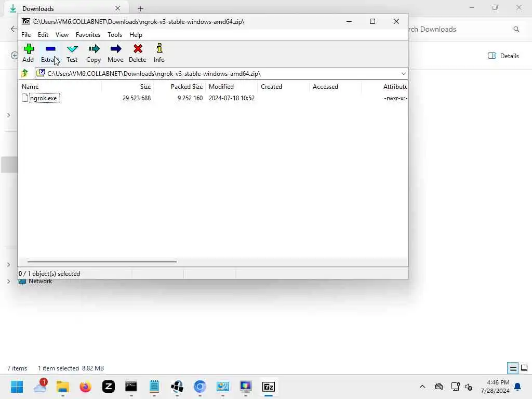Screen dimensions: 532x399
Task: Click the Explorer search magnifier icon
Action: (x=516, y=29)
